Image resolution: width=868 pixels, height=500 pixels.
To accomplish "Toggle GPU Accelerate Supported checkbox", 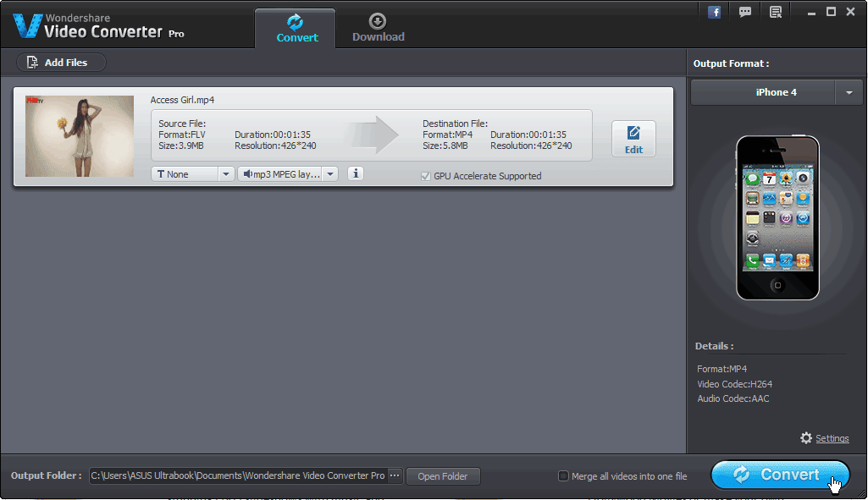I will point(426,177).
